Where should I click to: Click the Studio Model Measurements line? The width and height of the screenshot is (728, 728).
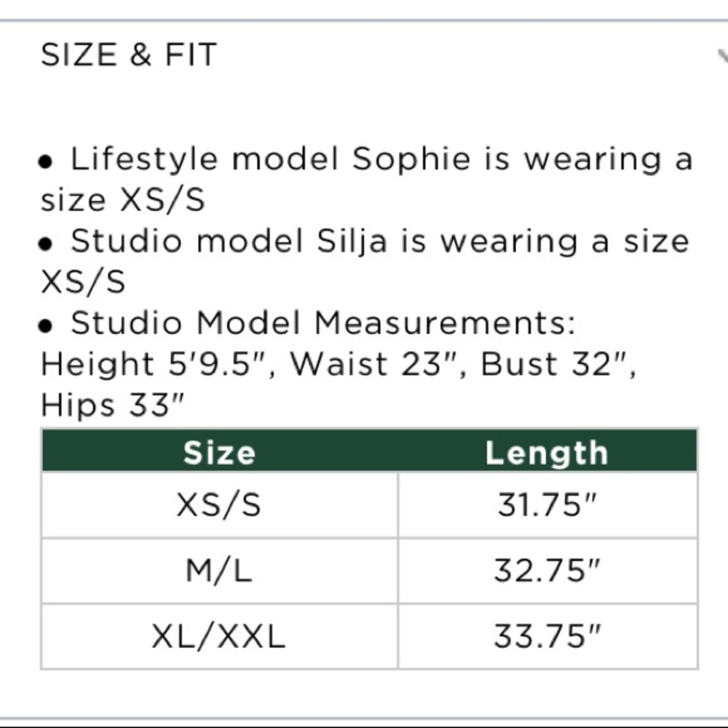pyautogui.click(x=323, y=323)
